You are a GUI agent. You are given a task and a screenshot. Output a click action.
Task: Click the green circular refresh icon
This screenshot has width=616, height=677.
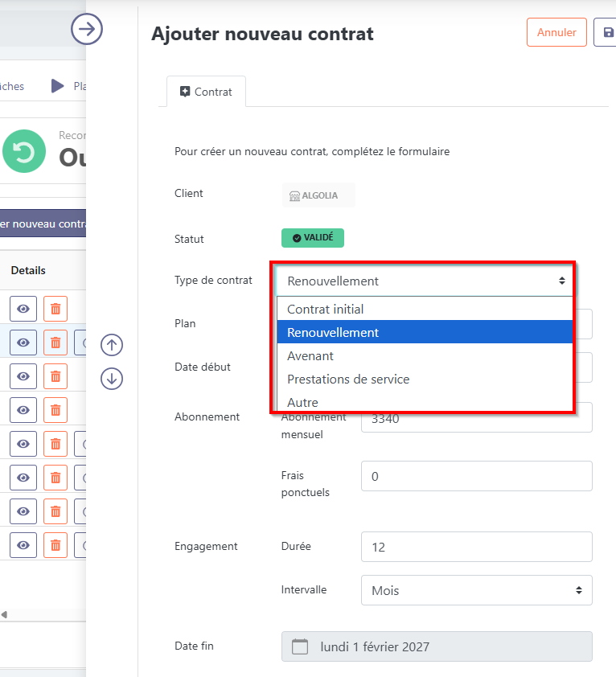24,151
